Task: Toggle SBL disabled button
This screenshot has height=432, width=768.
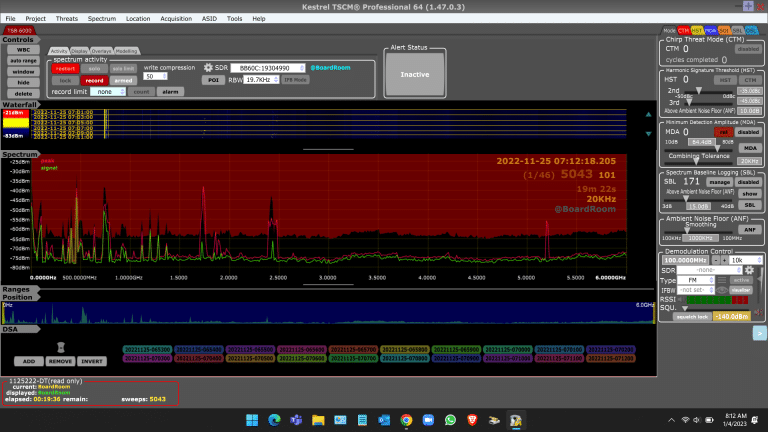Action: [748, 182]
